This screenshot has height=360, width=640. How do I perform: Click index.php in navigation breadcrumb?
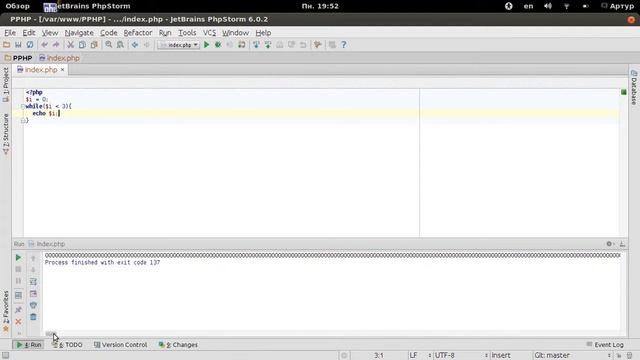pos(59,58)
